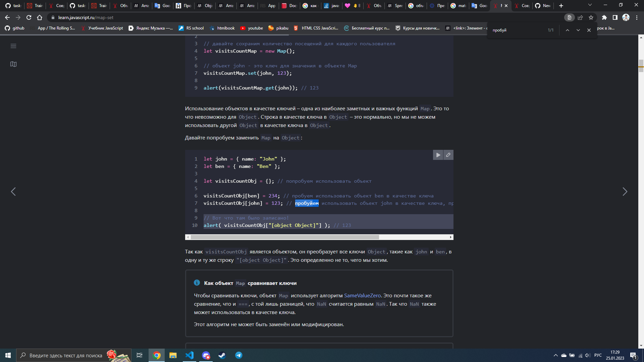Open File Explorer from the taskbar
This screenshot has width=644, height=362.
click(173, 355)
